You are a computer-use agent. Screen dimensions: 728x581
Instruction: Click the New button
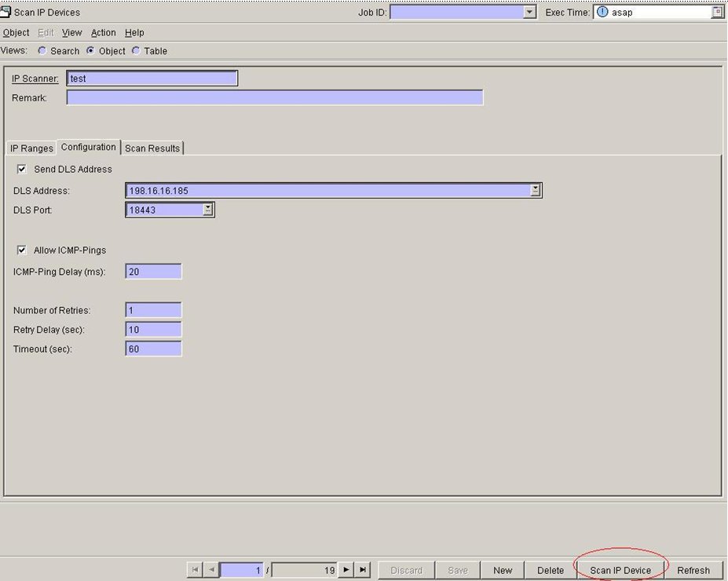tap(503, 570)
